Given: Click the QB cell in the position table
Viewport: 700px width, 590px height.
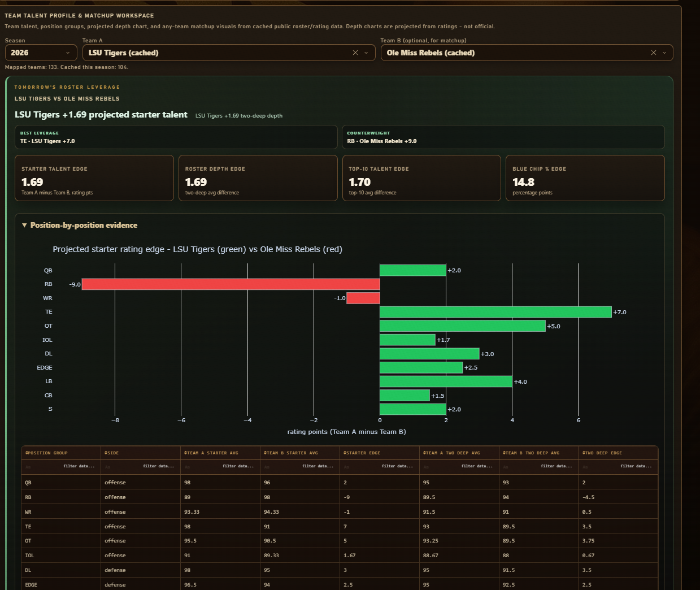Looking at the screenshot, I should tap(61, 483).
